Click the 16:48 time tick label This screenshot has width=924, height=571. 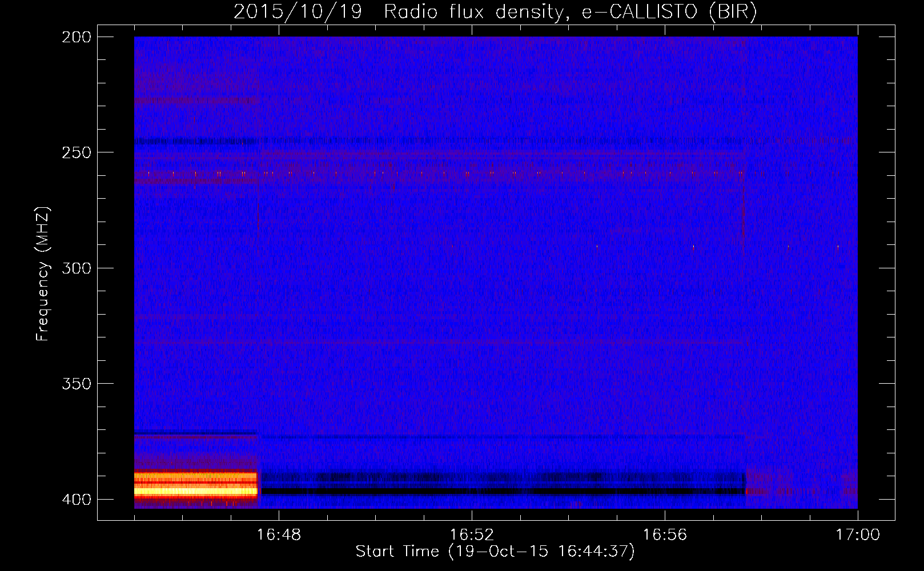click(x=279, y=535)
